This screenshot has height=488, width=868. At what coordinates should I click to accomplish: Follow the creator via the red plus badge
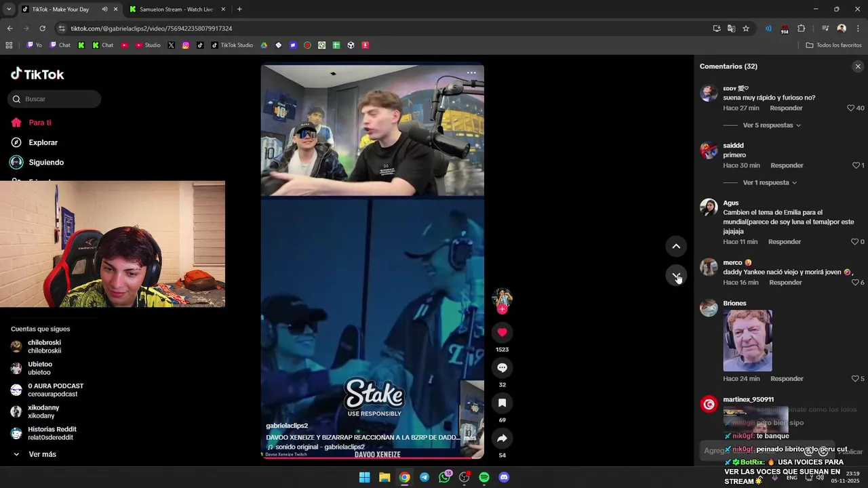[x=502, y=309]
